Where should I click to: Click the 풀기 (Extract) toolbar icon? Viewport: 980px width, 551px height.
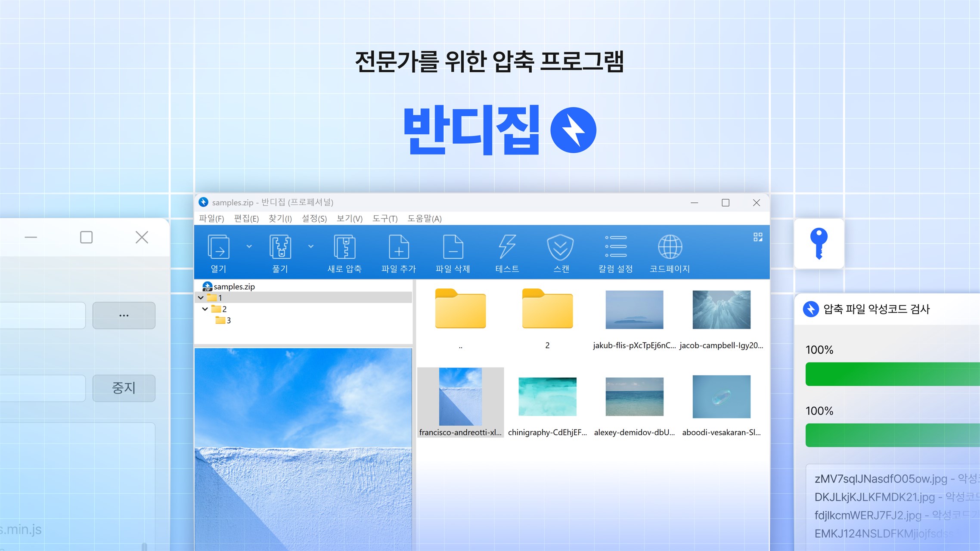pos(280,247)
